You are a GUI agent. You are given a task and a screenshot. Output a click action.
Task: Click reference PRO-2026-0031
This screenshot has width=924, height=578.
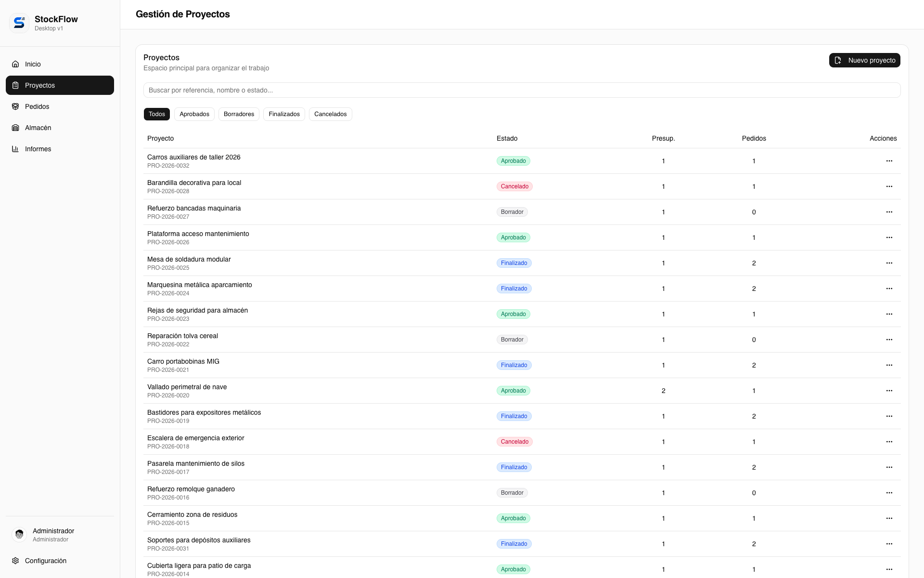pos(168,549)
